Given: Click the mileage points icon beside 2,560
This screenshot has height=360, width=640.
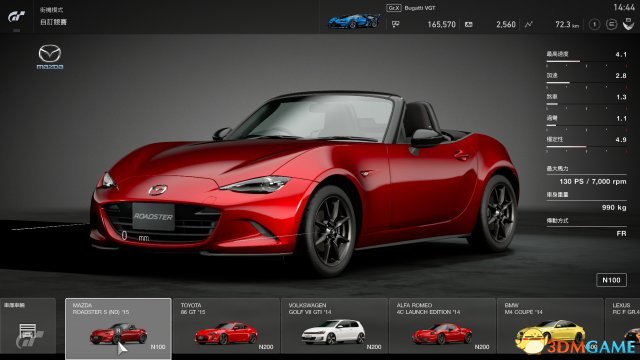Looking at the screenshot, I should coord(469,24).
